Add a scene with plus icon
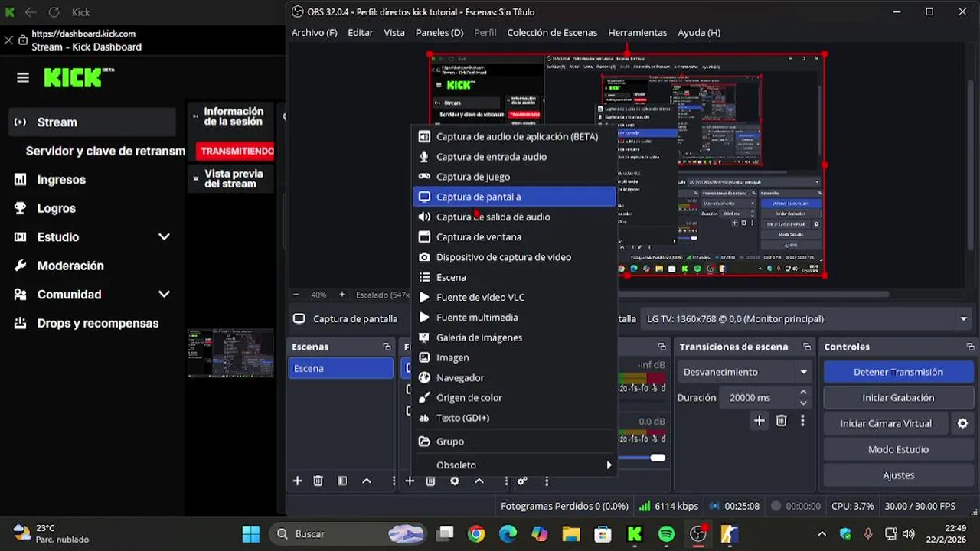 point(297,481)
